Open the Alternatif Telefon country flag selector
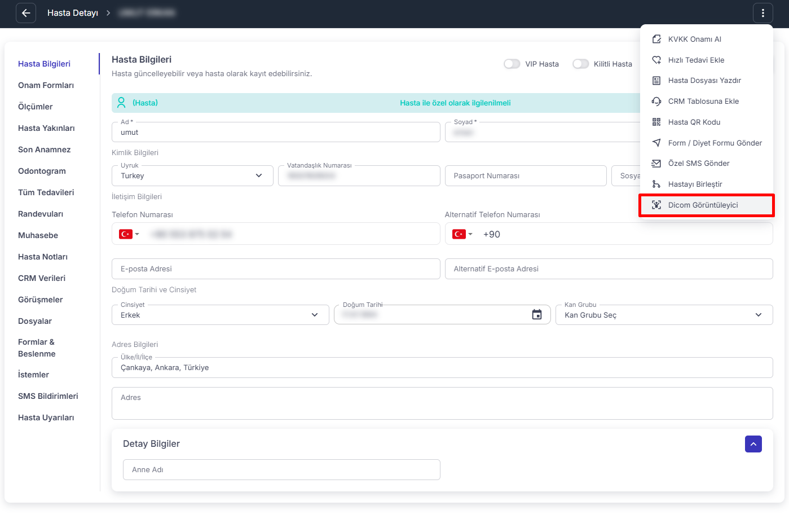The width and height of the screenshot is (789, 532). (462, 234)
